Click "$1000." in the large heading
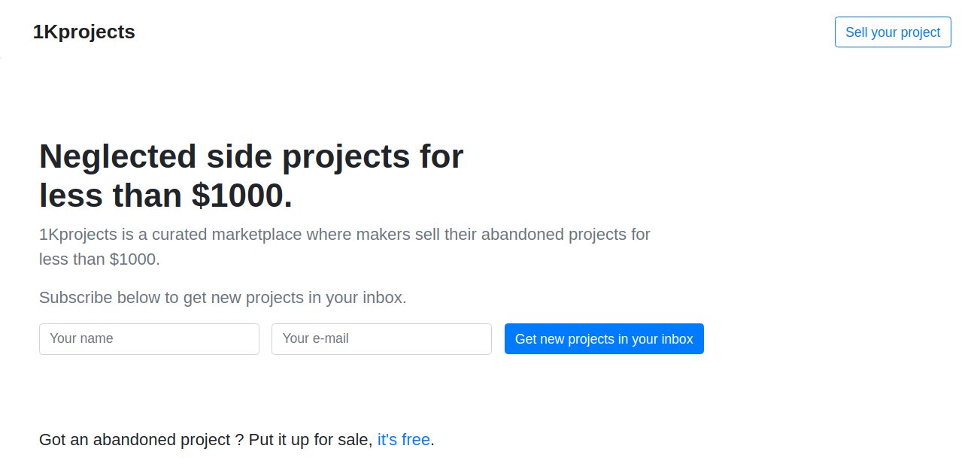 click(x=241, y=196)
